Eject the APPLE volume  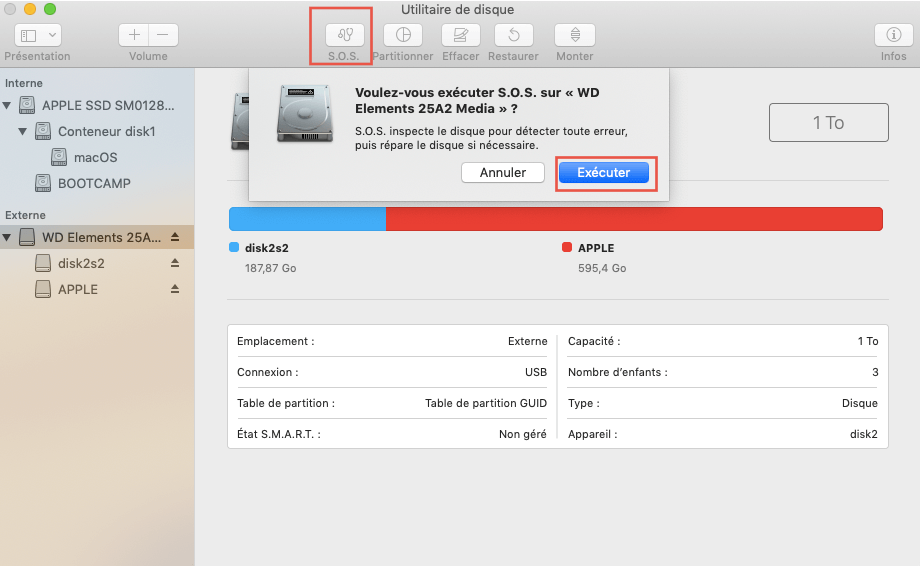click(175, 289)
